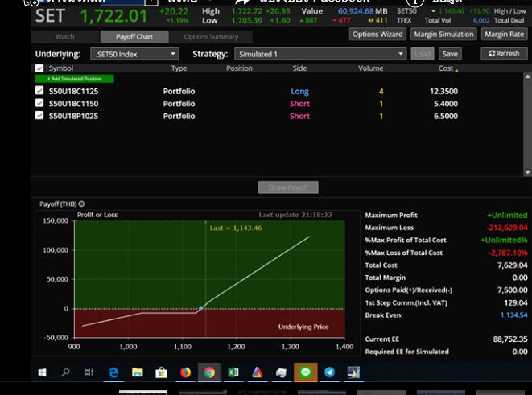
Task: Open Windows search from the taskbar
Action: click(65, 372)
